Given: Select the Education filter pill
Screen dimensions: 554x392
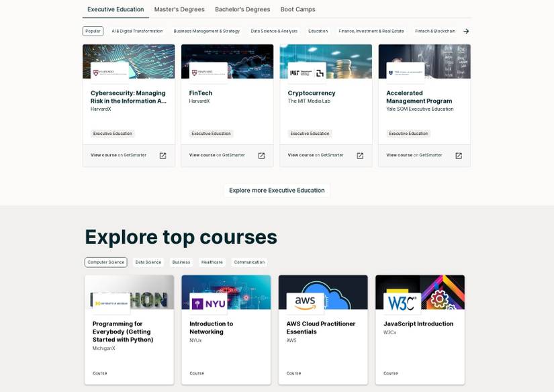Looking at the screenshot, I should (318, 30).
